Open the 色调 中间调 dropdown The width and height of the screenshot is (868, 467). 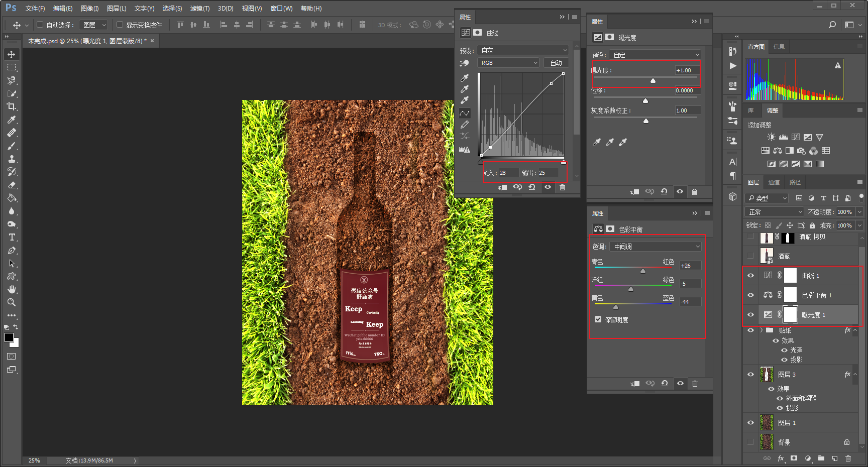point(656,247)
